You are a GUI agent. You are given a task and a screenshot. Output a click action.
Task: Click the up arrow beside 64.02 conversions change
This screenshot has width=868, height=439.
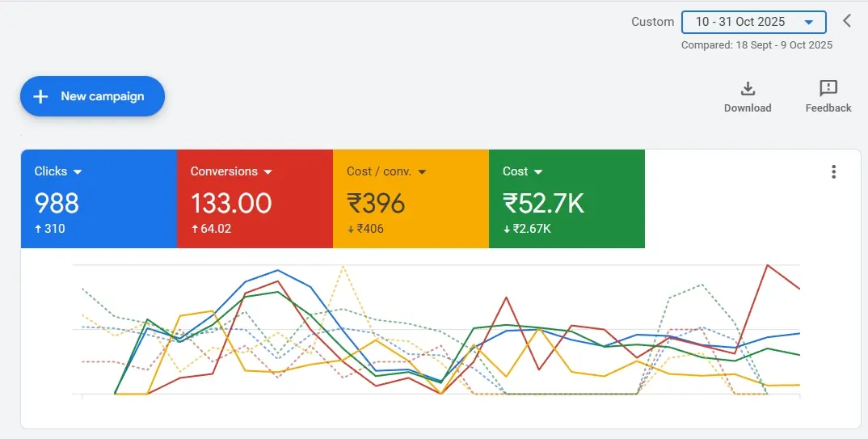pyautogui.click(x=194, y=229)
